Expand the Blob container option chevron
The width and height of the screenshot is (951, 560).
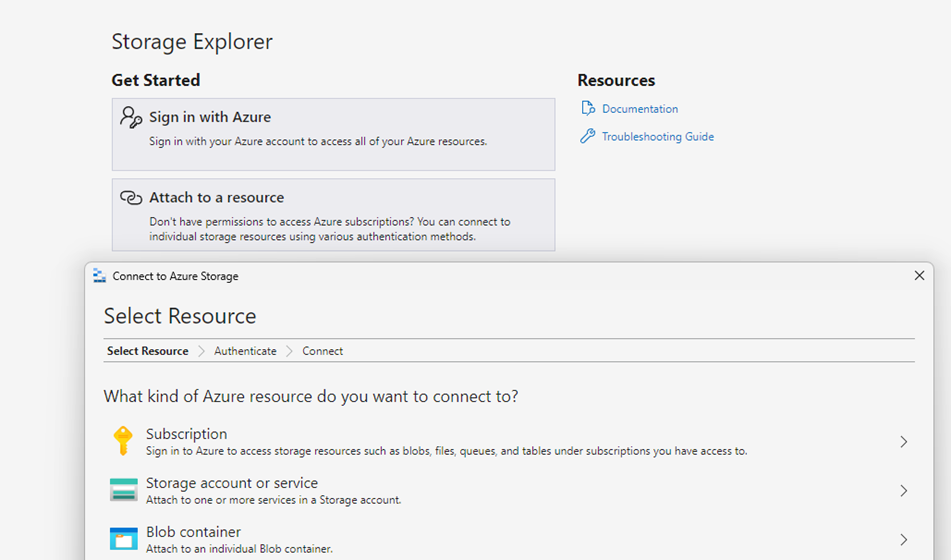pos(903,540)
